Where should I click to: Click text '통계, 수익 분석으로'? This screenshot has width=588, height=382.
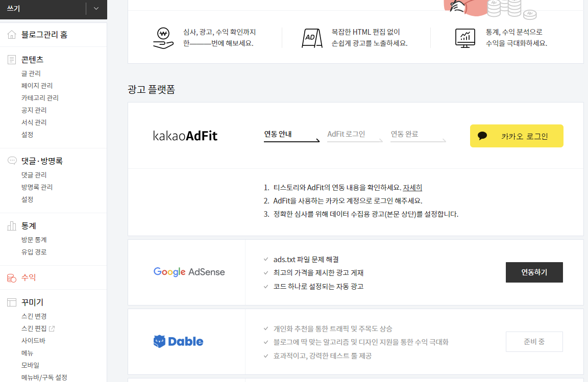click(514, 32)
